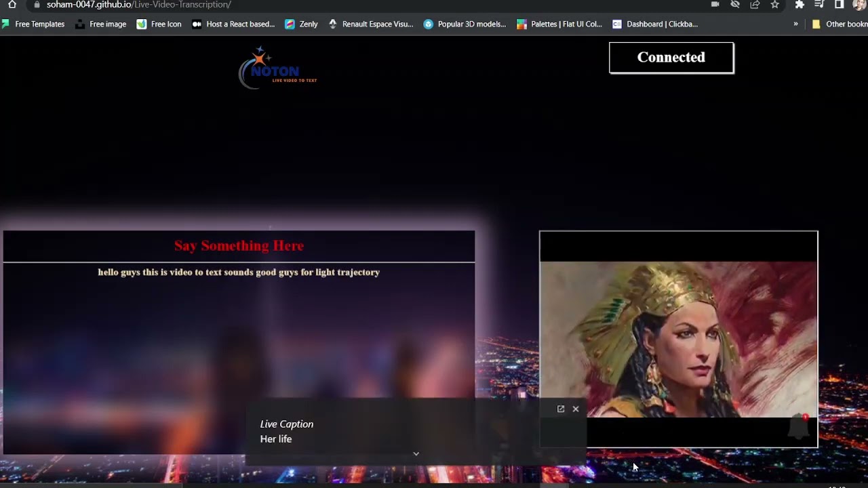Expand the hidden bookmarks overflow chevron

pos(795,24)
